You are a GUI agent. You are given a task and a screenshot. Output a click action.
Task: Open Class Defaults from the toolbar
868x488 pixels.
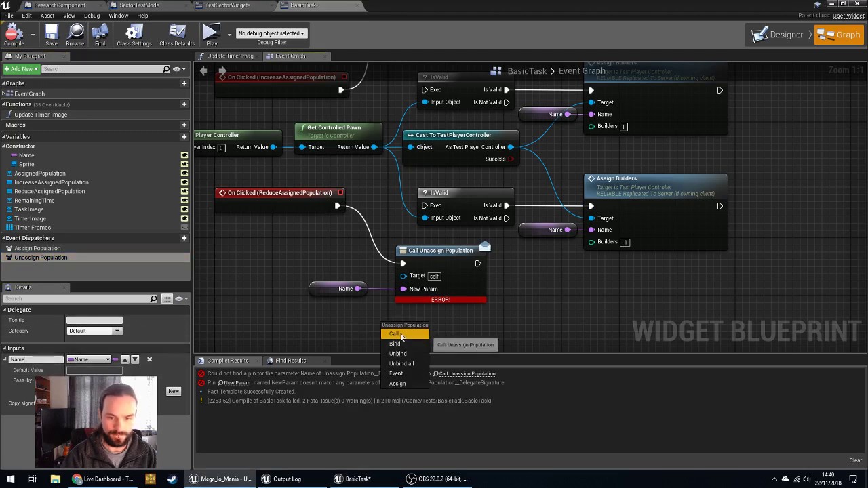[x=177, y=35]
